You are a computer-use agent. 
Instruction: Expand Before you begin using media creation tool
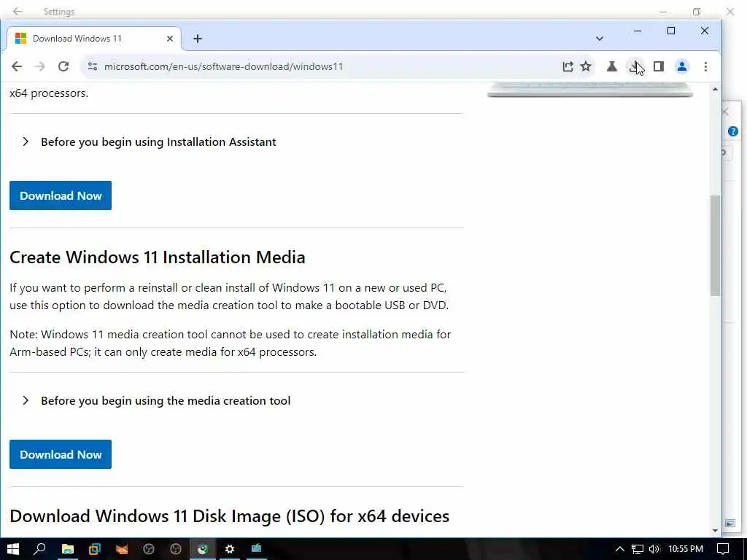pyautogui.click(x=156, y=401)
